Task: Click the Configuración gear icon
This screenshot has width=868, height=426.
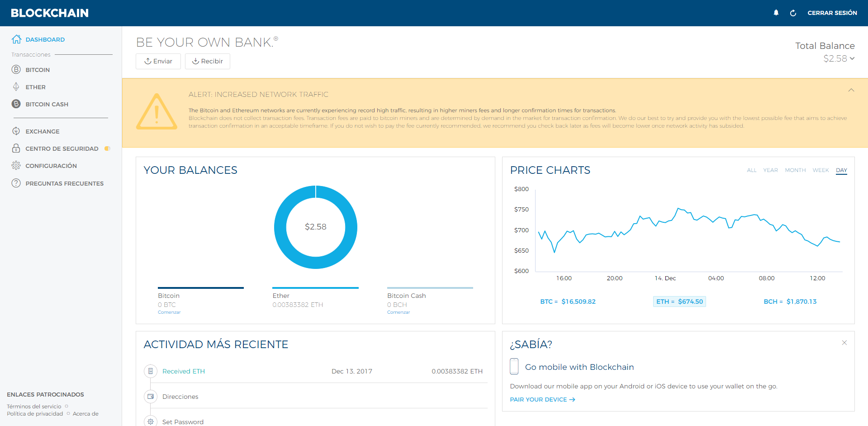Action: pos(16,166)
